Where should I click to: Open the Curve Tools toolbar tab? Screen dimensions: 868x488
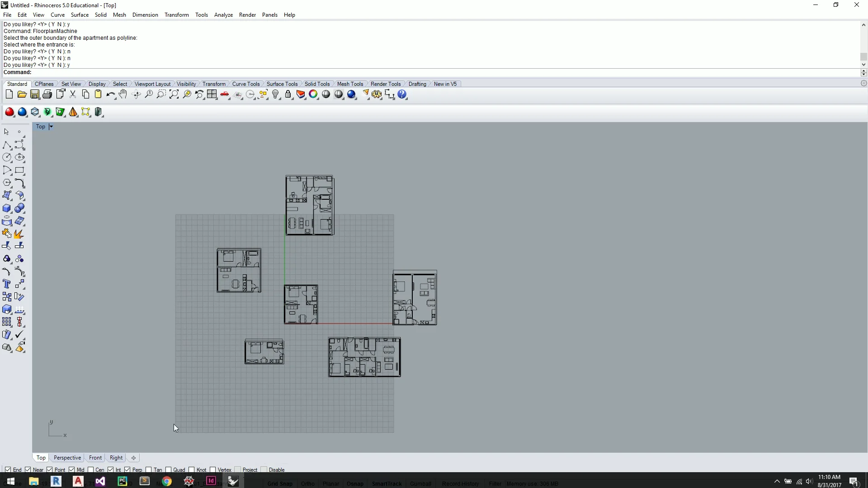click(246, 84)
